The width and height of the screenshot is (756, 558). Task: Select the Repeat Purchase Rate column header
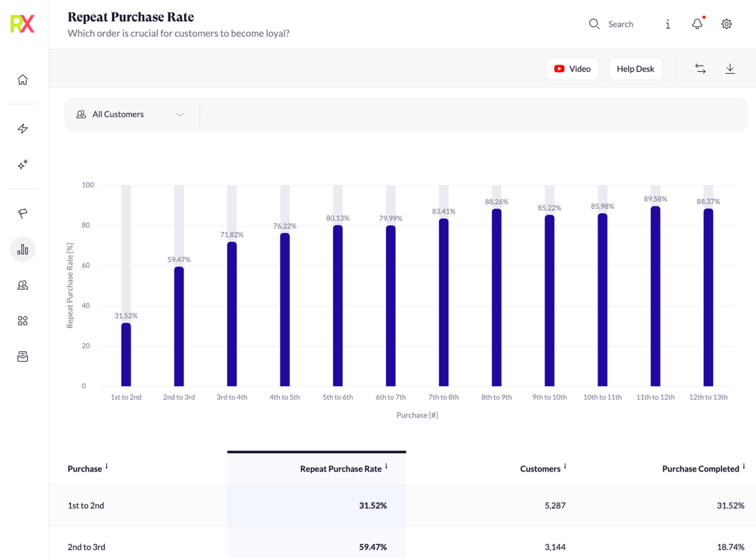[340, 469]
